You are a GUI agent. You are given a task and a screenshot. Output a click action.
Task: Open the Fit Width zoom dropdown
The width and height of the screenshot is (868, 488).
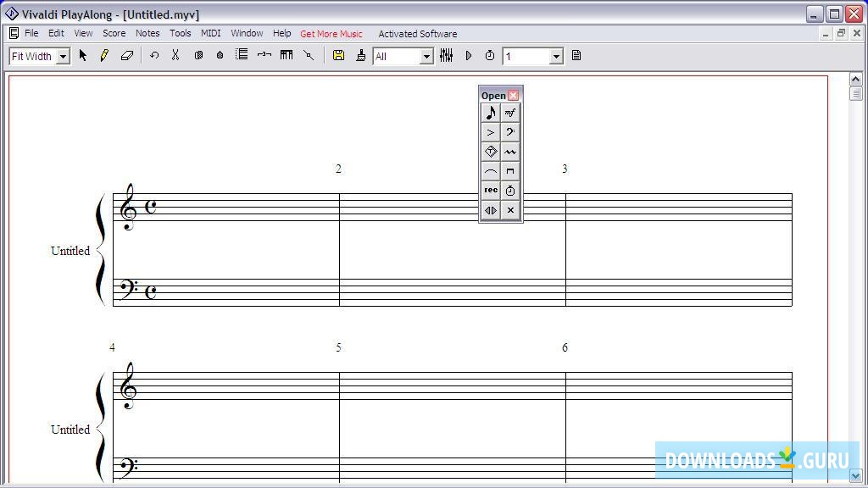tap(64, 56)
